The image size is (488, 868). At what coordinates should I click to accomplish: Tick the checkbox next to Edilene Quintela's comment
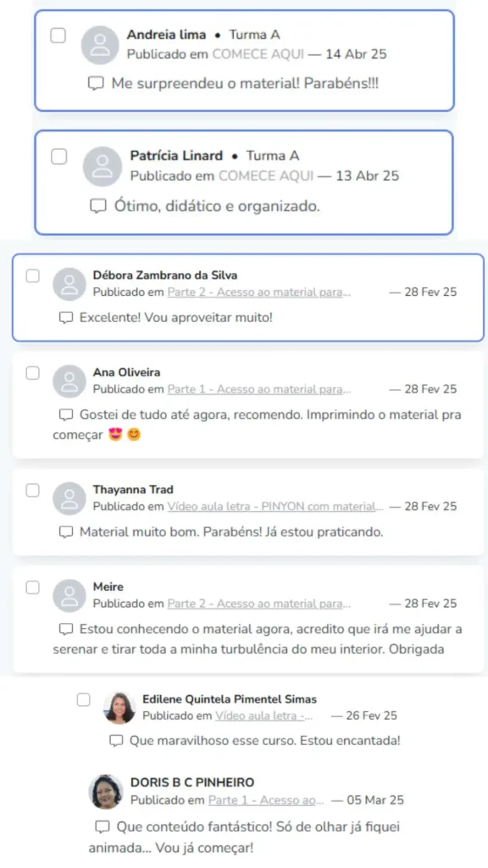[84, 699]
